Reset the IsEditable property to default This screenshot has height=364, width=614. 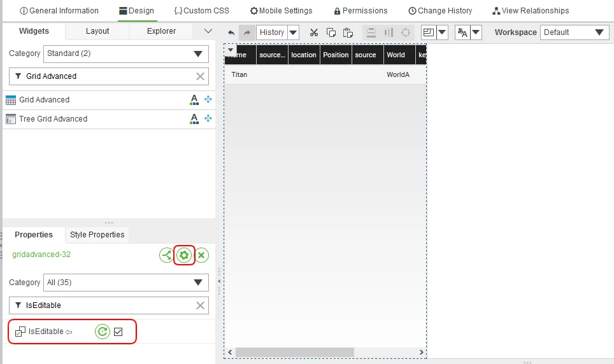coord(102,332)
